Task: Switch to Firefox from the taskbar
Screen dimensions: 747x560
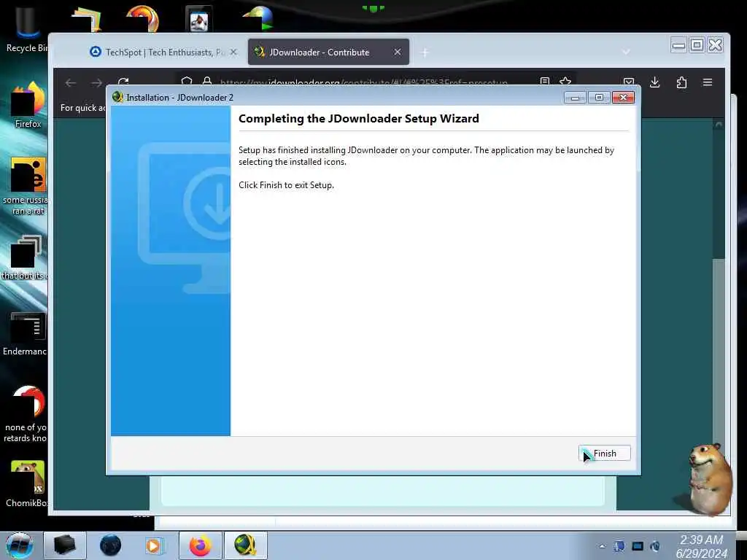Action: [200, 545]
